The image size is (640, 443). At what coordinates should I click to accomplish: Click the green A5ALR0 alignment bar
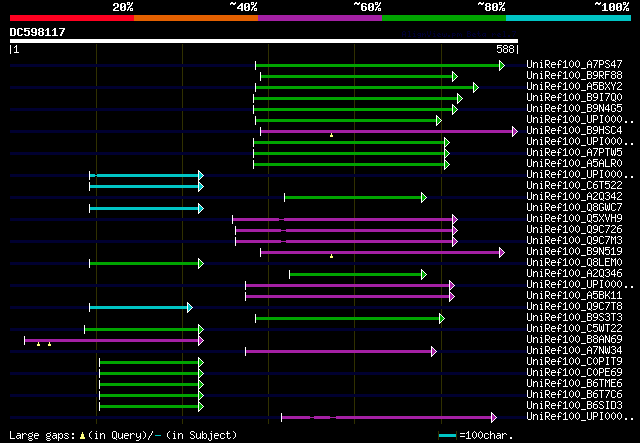pos(349,165)
